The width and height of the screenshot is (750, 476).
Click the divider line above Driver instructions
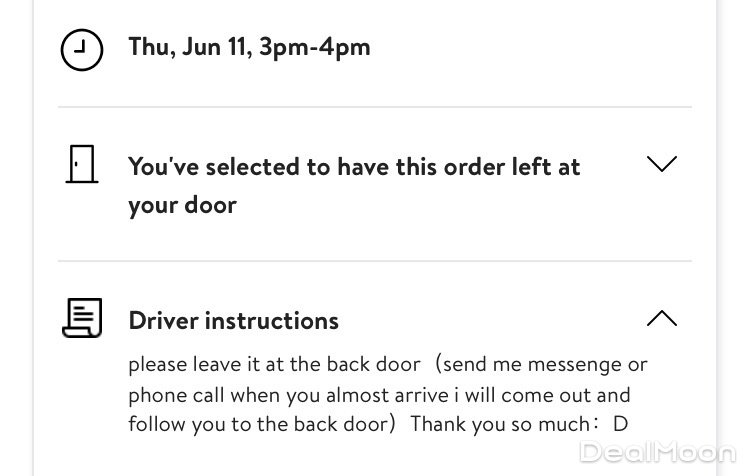(x=375, y=261)
